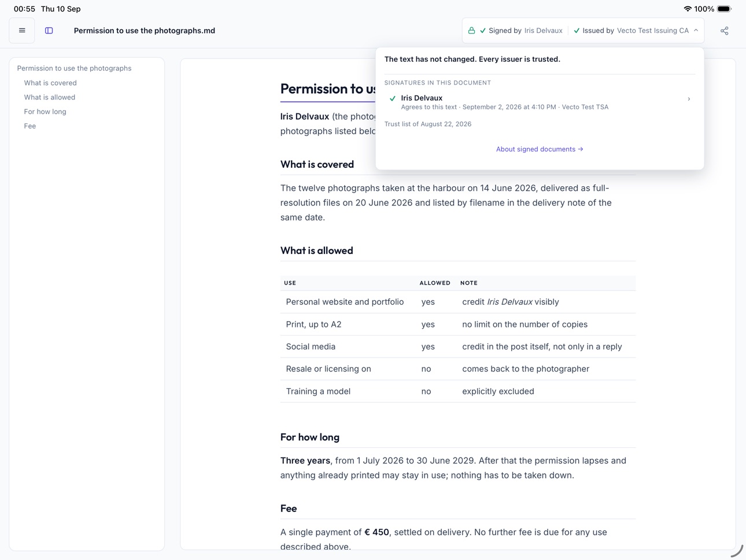The width and height of the screenshot is (746, 560).
Task: Open the hamburger menu button
Action: [22, 31]
